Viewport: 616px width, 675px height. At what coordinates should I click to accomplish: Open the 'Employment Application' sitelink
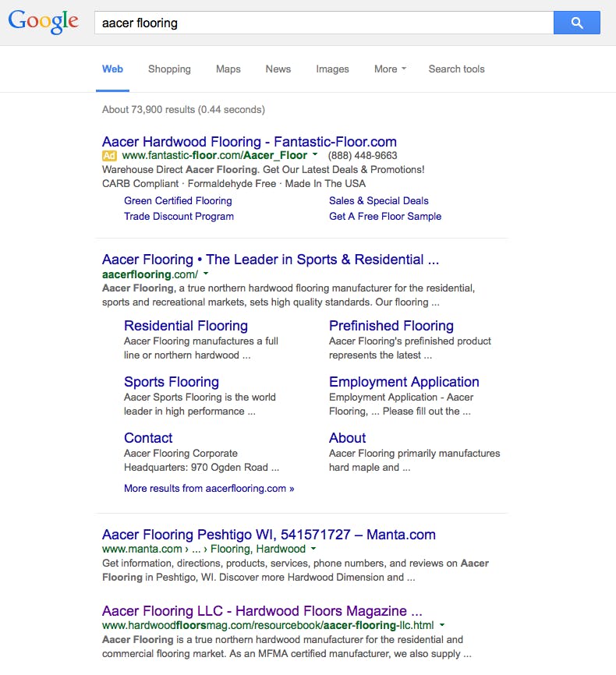coord(404,382)
